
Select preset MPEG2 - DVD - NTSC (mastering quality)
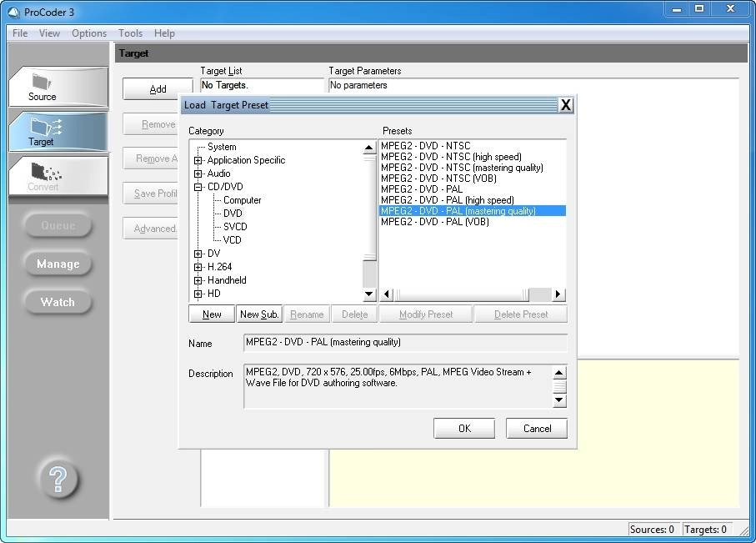point(462,168)
